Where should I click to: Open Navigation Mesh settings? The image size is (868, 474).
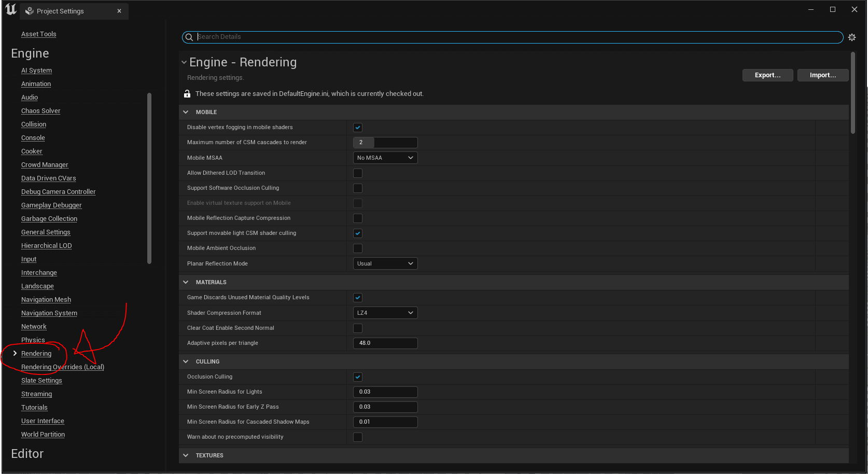pos(46,300)
